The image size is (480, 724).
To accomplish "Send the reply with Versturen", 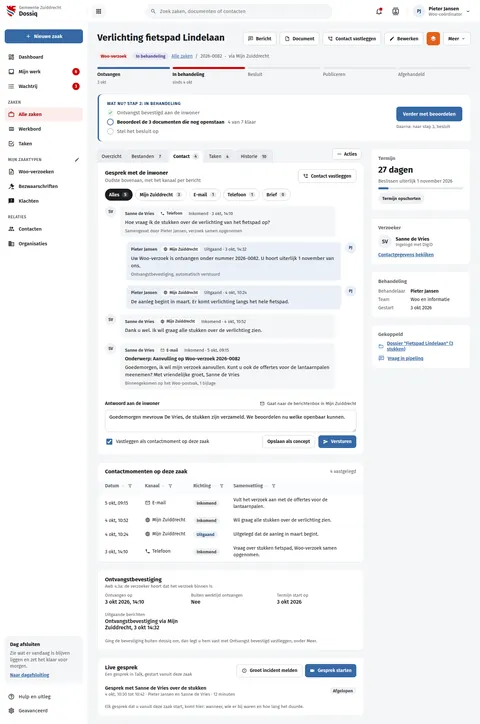I will (x=337, y=441).
